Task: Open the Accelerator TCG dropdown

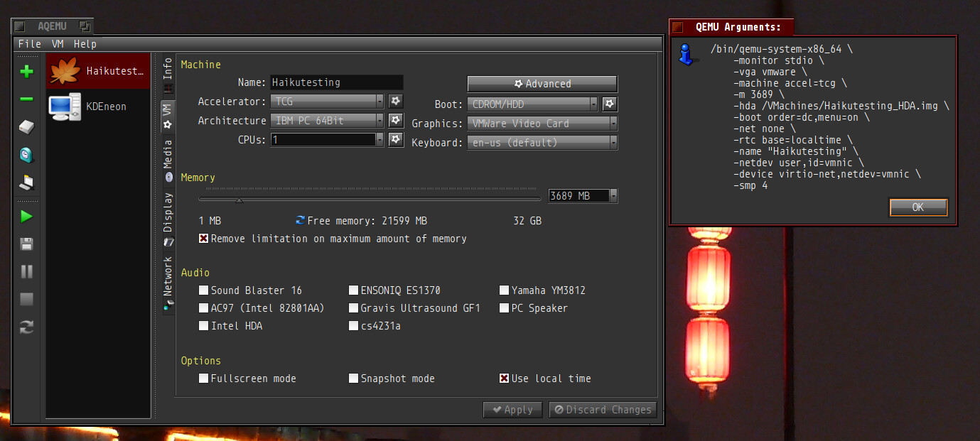Action: tap(327, 102)
